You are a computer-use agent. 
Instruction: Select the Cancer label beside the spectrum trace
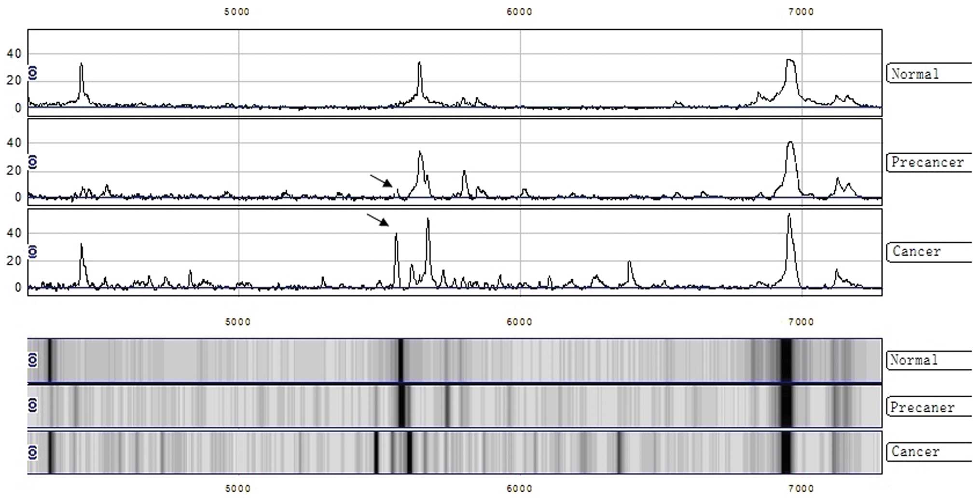coord(916,251)
